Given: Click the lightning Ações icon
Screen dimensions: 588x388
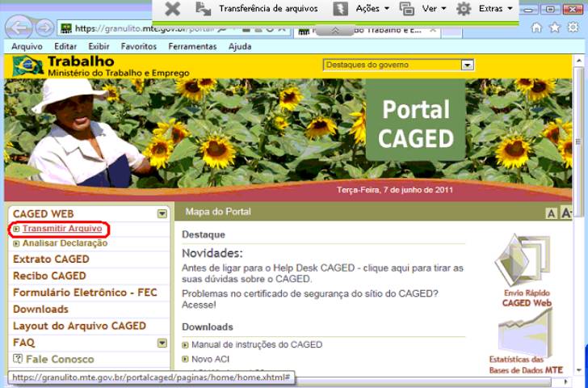Looking at the screenshot, I should pos(341,9).
